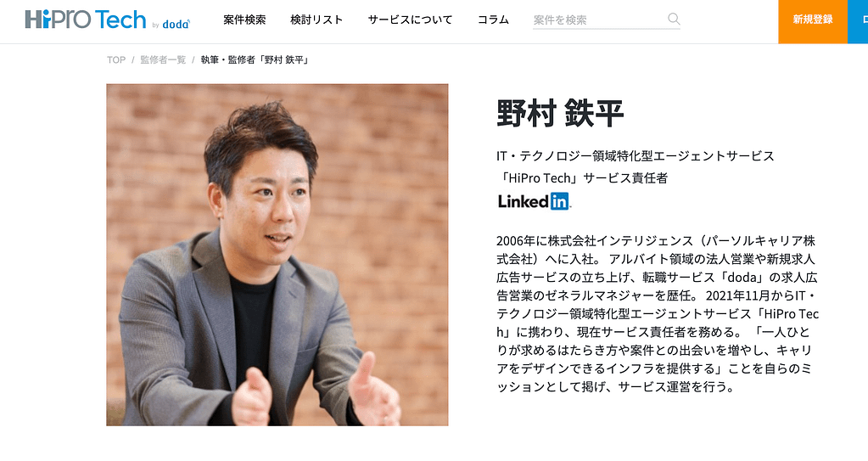Open the 検討リスト menu item
Image resolution: width=868 pixels, height=461 pixels.
tap(316, 20)
